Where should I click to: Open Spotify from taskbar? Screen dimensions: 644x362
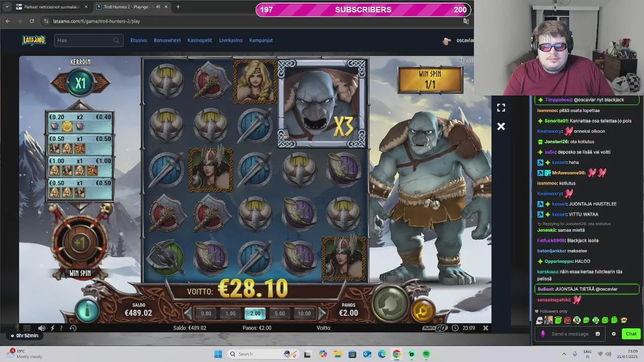pos(426,354)
